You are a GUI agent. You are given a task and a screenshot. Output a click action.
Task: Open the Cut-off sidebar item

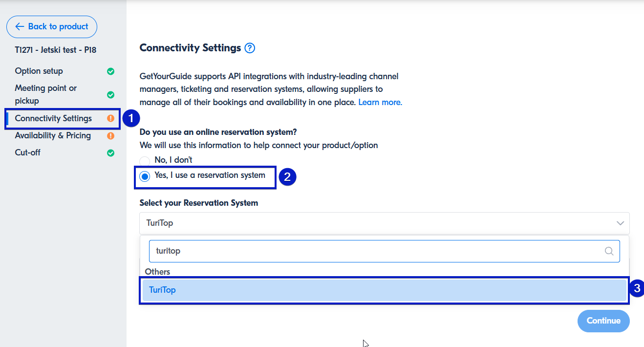(28, 153)
